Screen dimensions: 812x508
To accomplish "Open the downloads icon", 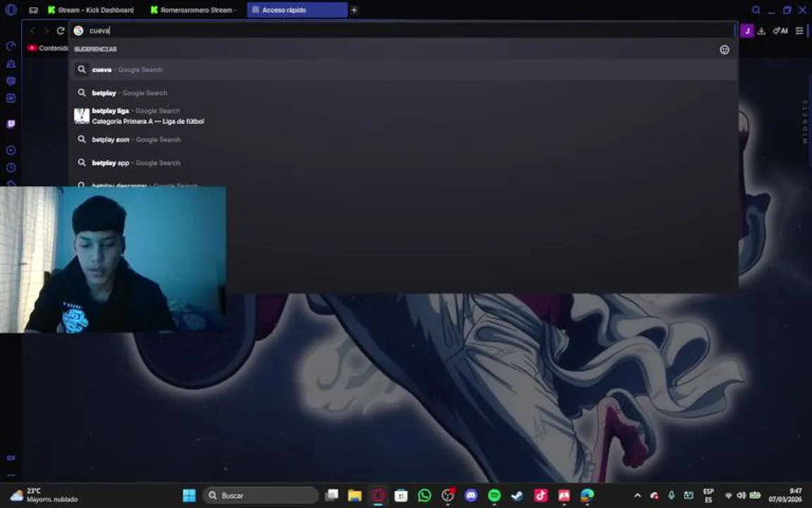I will tap(761, 30).
